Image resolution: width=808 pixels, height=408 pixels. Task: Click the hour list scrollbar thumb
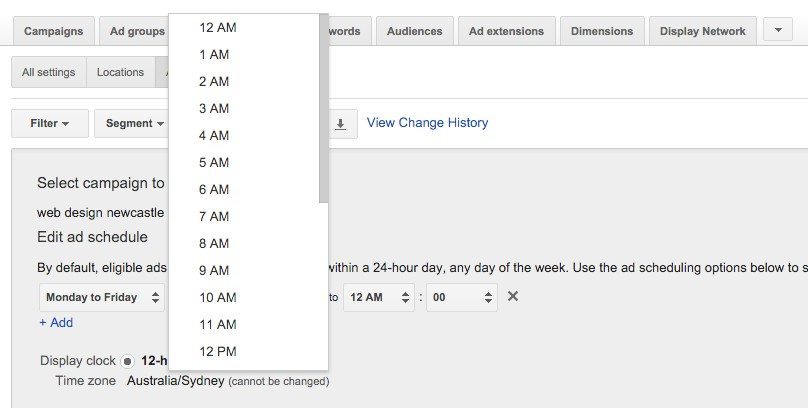coord(323,110)
